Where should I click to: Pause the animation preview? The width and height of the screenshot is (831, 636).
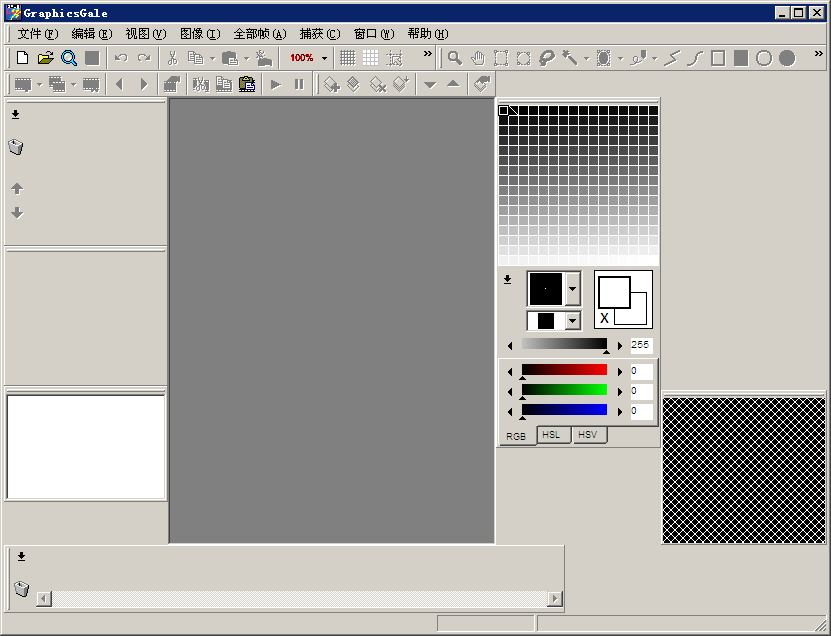point(298,84)
